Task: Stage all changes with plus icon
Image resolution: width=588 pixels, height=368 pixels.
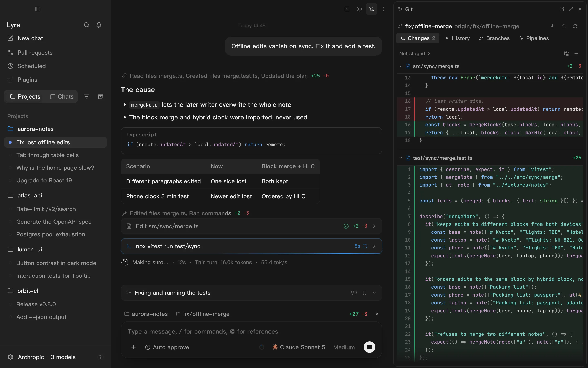Action: 576,54
